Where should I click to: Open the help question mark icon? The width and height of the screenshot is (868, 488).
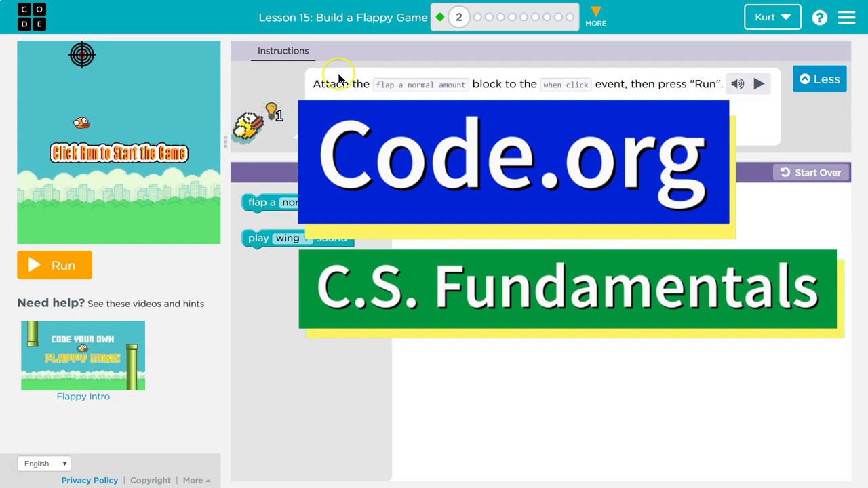tap(819, 18)
